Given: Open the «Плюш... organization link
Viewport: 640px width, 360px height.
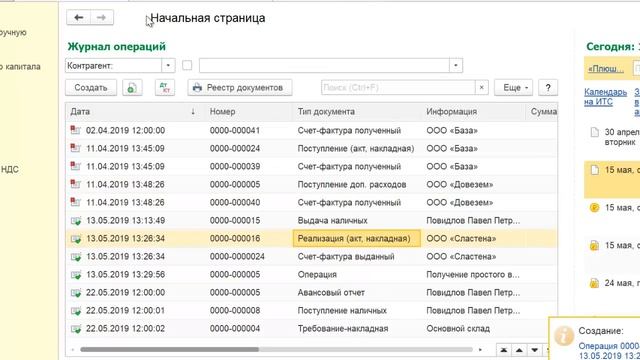Looking at the screenshot, I should pyautogui.click(x=606, y=69).
